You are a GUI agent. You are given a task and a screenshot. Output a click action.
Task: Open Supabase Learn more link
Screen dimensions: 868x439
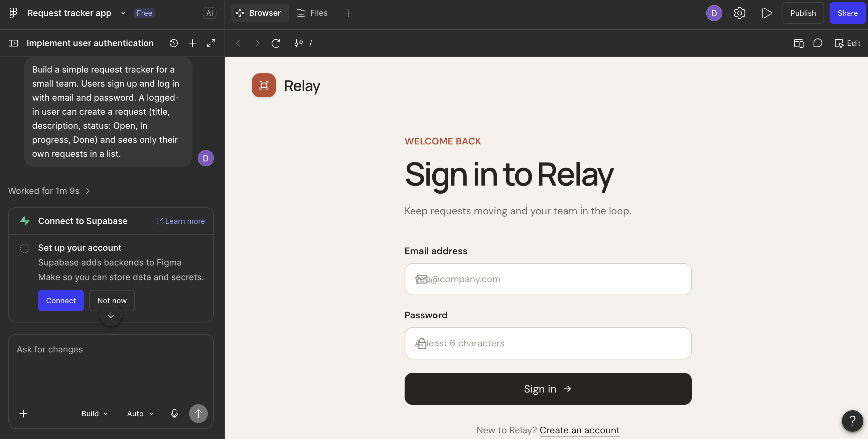pyautogui.click(x=181, y=221)
